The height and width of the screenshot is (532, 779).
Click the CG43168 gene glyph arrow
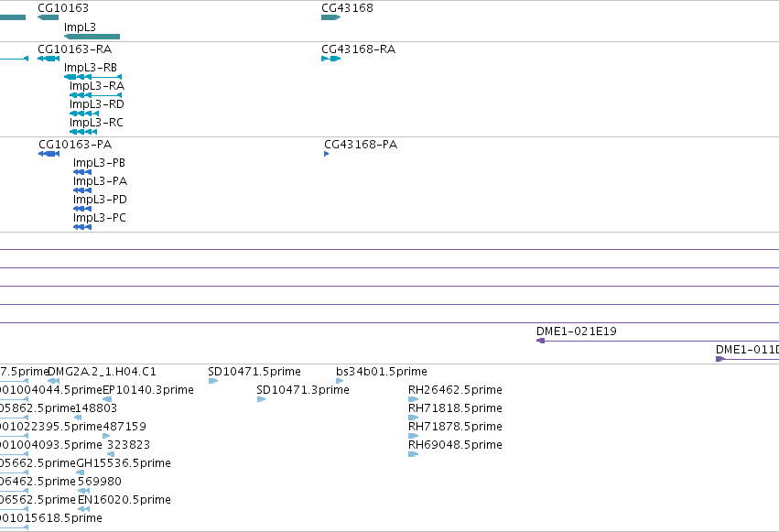tap(330, 17)
